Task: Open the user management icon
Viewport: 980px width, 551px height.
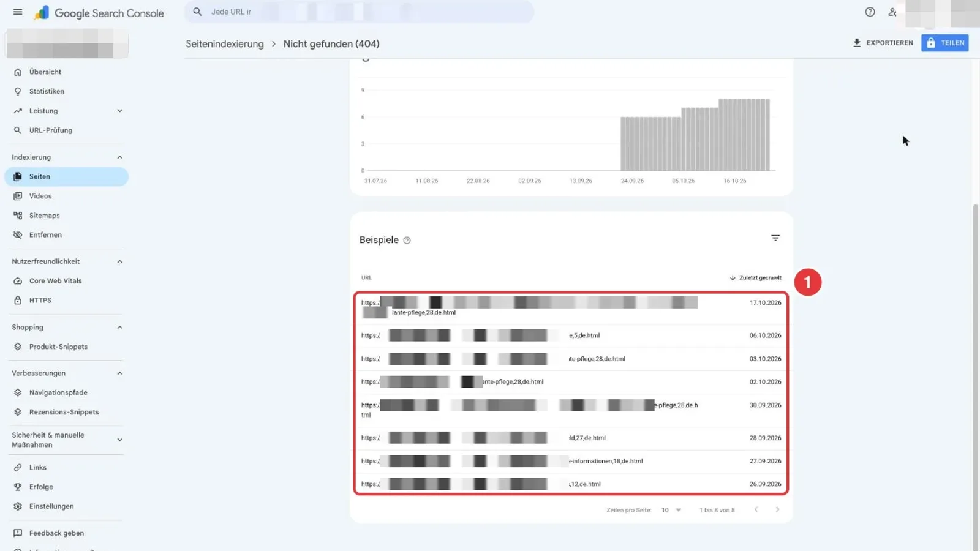Action: tap(892, 12)
